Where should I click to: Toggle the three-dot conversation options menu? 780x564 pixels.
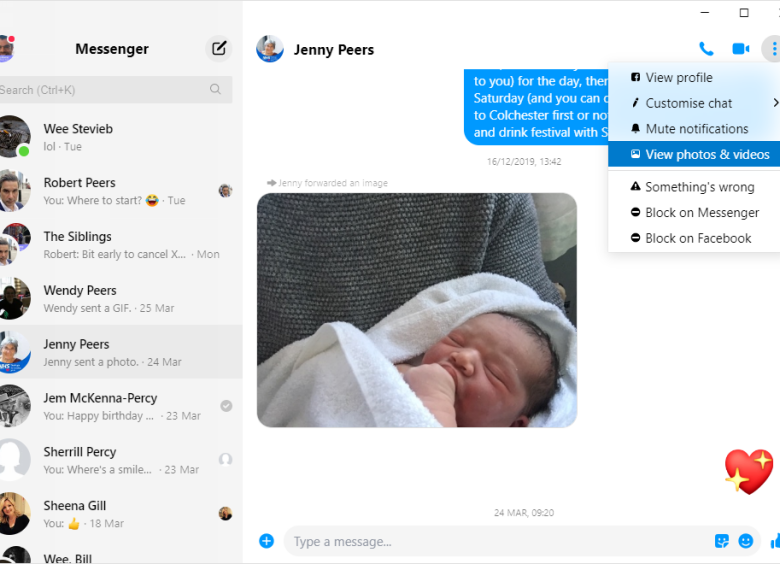tap(772, 49)
